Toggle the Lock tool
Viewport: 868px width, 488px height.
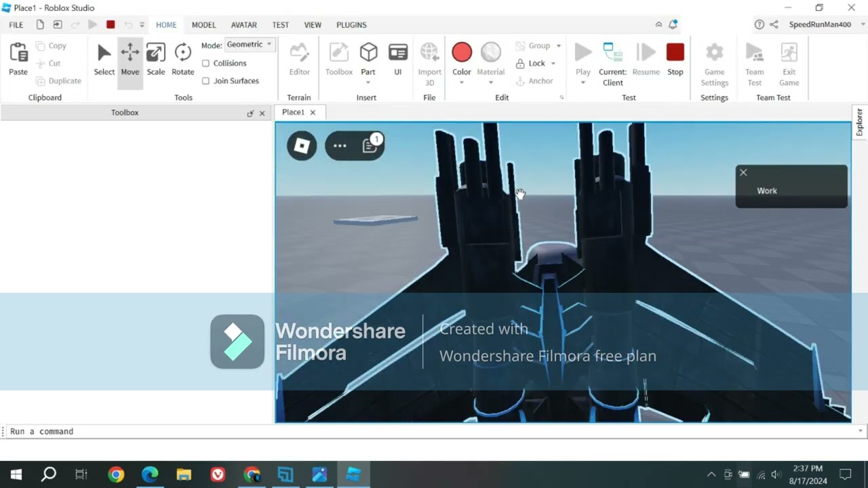530,63
